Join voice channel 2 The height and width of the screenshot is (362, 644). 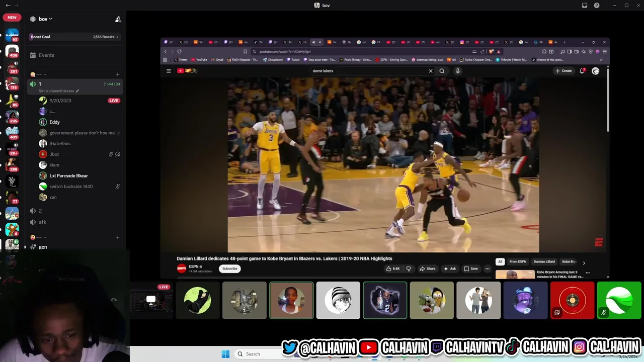pos(75,211)
